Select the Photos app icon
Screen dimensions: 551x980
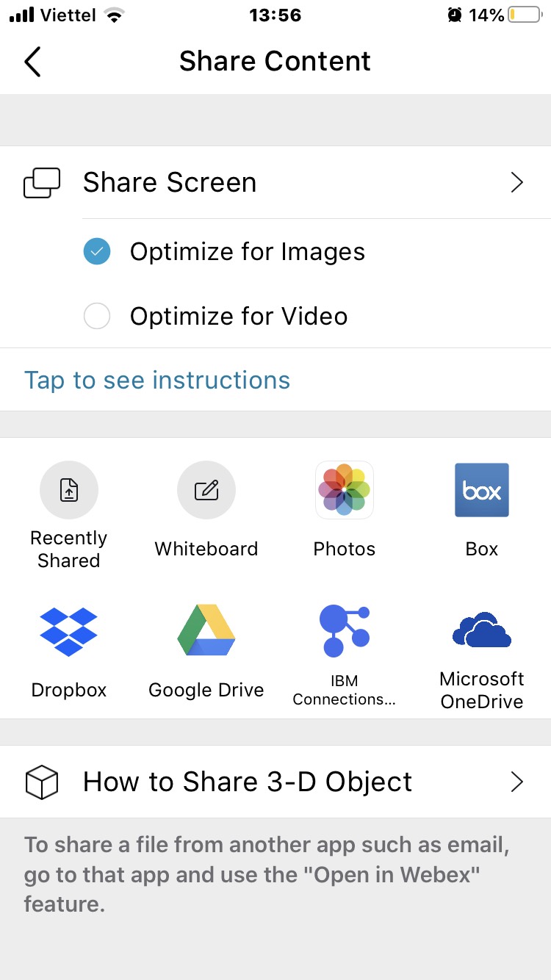point(344,490)
